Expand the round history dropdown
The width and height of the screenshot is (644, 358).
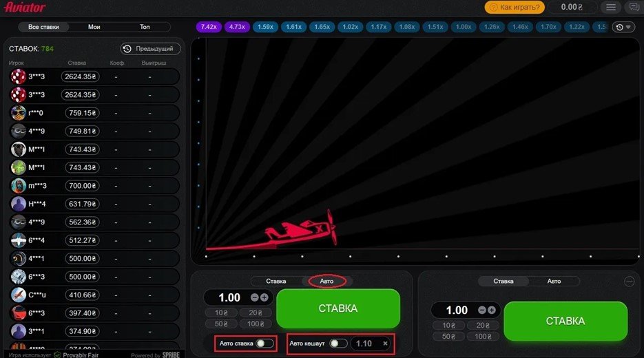pyautogui.click(x=623, y=27)
